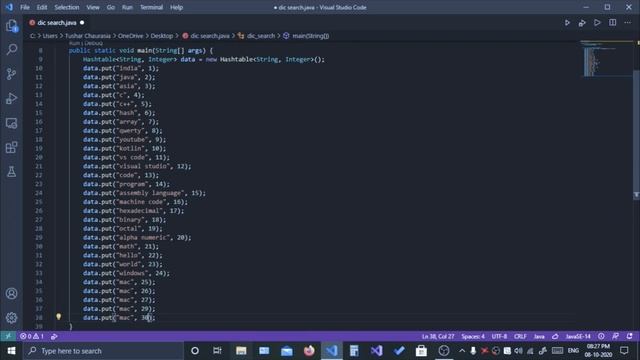Open the Terminal menu
This screenshot has width=640, height=360.
[x=151, y=7]
